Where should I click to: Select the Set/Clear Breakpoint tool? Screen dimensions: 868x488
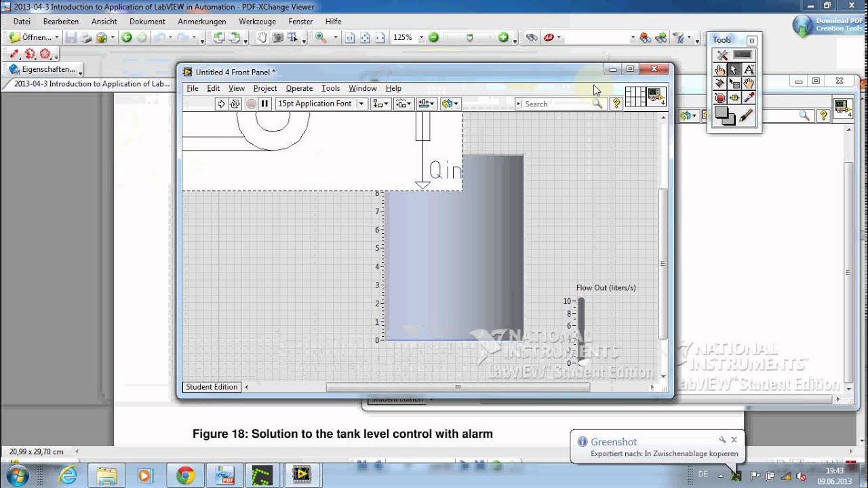pos(720,98)
